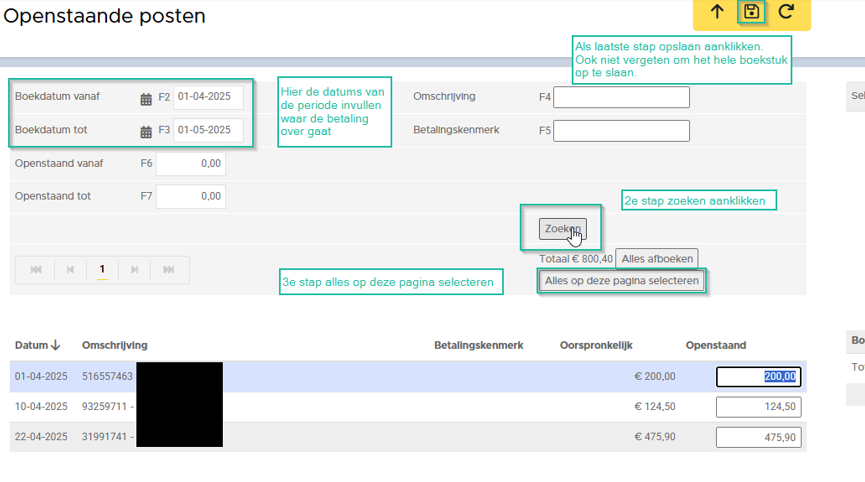Viewport: 865px width, 482px height.
Task: Open calendar picker for Boekdatum tot
Action: click(x=146, y=132)
